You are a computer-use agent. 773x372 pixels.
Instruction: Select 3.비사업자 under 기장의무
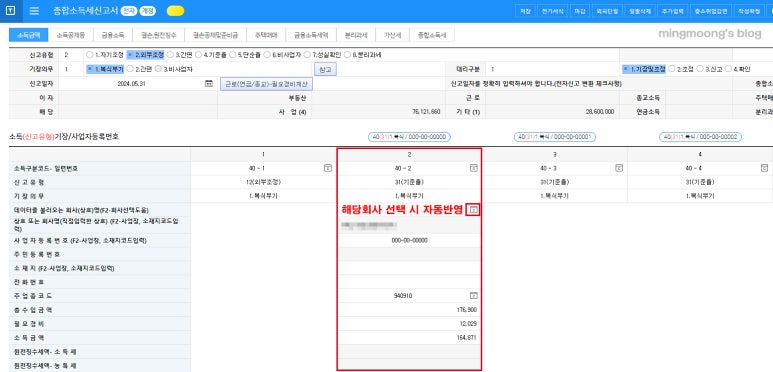[174, 69]
